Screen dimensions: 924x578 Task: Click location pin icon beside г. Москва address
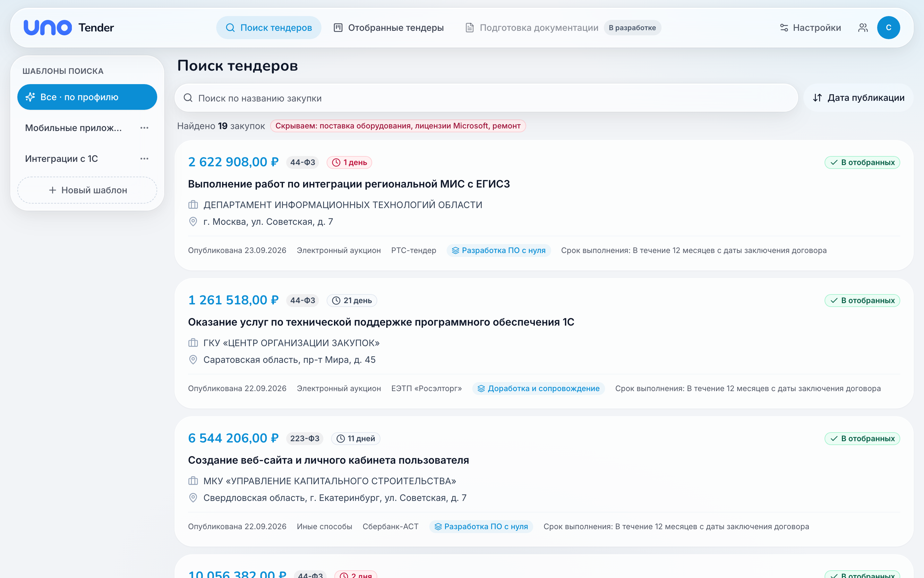tap(193, 222)
